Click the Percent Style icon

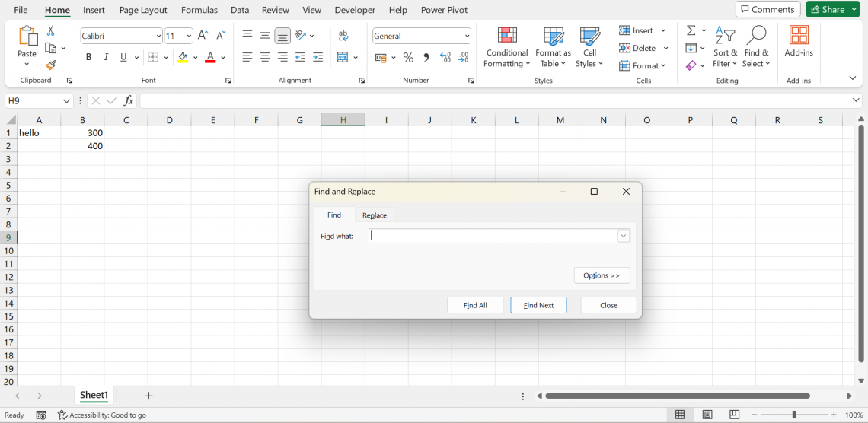coord(408,58)
